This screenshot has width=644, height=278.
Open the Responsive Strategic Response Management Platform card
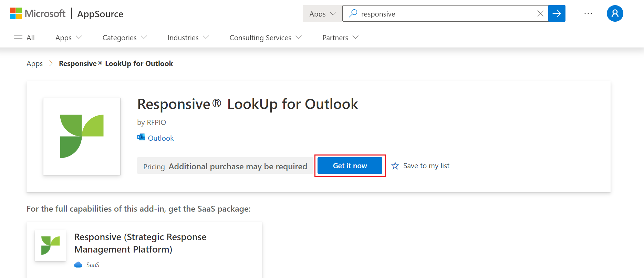click(x=144, y=250)
